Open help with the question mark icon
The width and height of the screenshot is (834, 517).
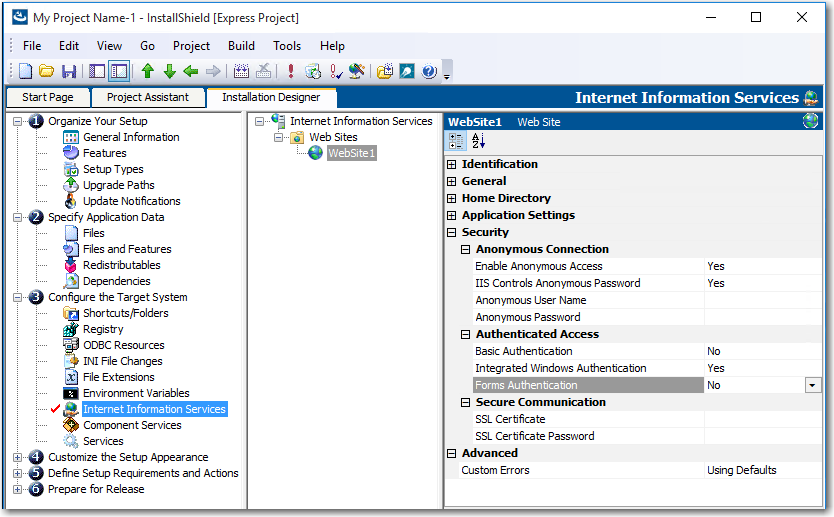click(429, 71)
